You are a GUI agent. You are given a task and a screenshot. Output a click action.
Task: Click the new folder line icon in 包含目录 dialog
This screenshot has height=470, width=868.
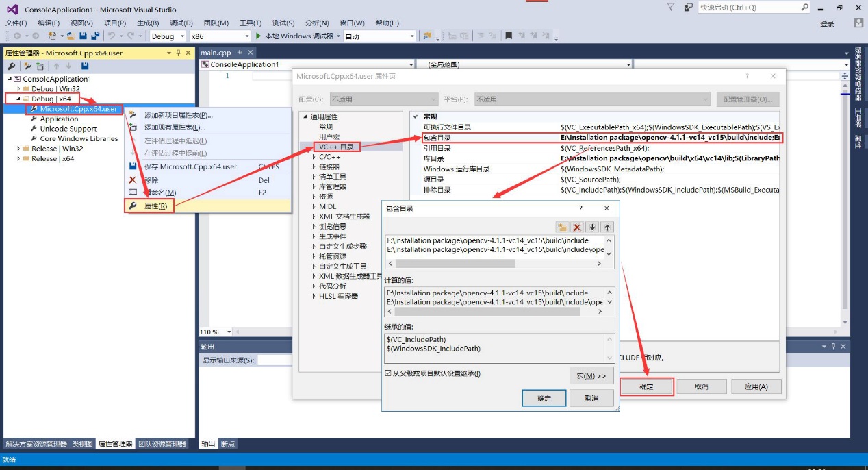563,227
